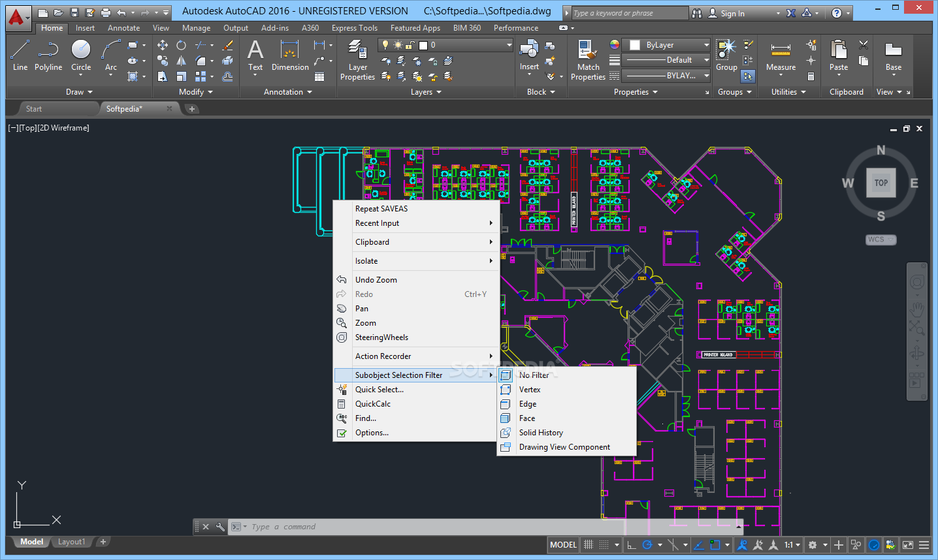Expand the Layers panel title

pyautogui.click(x=426, y=92)
